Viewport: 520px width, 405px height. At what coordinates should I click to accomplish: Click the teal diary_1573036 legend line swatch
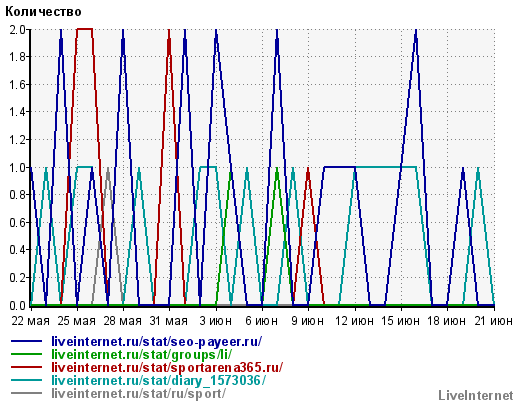[x=27, y=380]
